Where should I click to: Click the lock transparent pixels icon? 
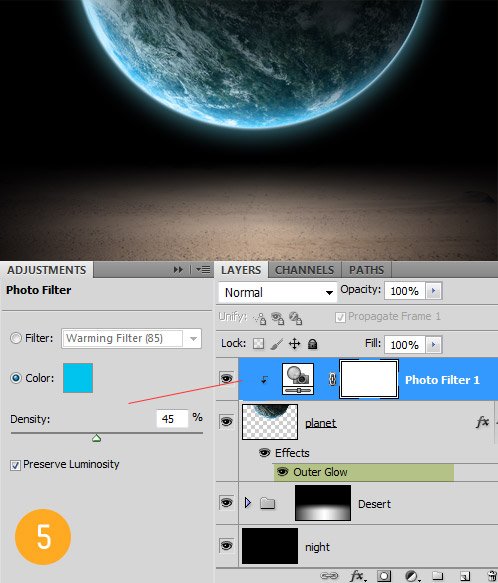pyautogui.click(x=258, y=344)
